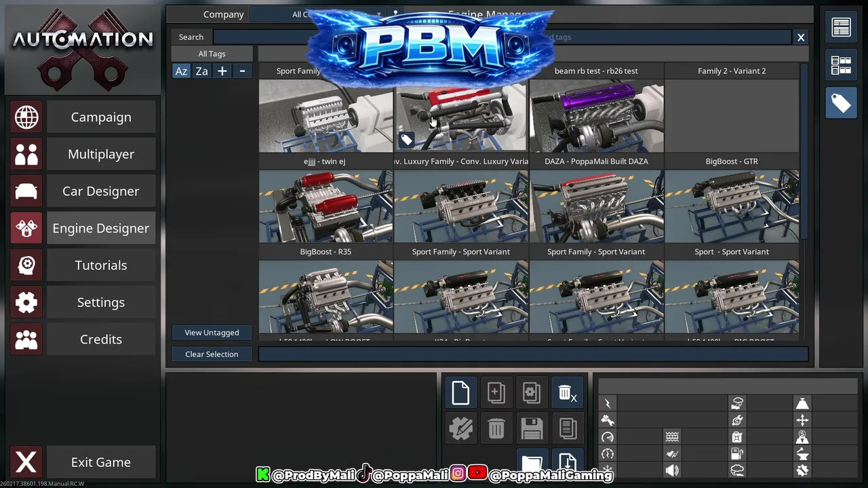Open the Company filter dropdown
This screenshot has height=488, width=868.
(x=317, y=14)
